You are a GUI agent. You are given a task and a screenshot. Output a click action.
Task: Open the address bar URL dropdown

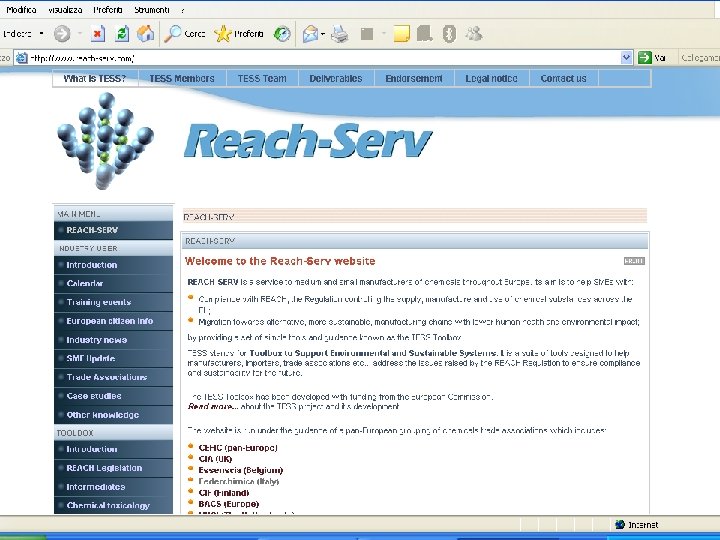pyautogui.click(x=626, y=57)
